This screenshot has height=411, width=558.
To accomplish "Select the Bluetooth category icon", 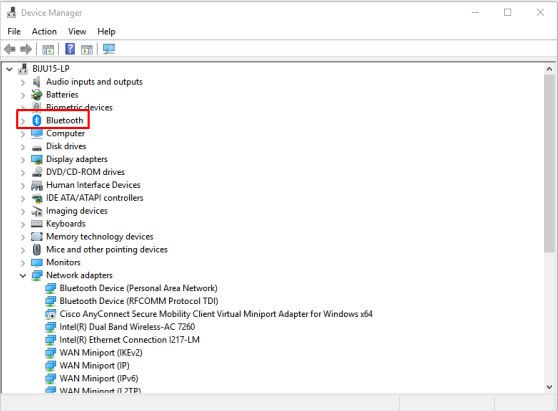I will click(x=37, y=120).
